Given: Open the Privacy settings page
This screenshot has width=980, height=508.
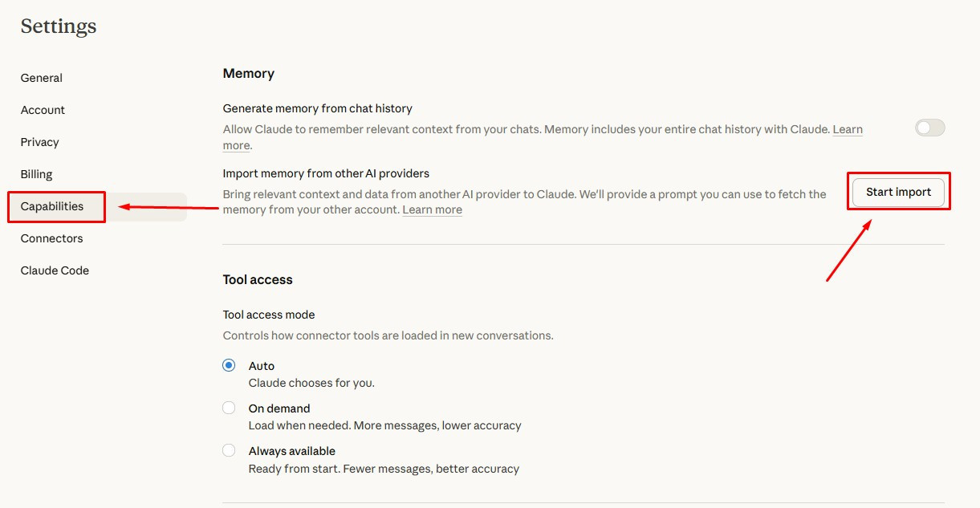Looking at the screenshot, I should 40,142.
